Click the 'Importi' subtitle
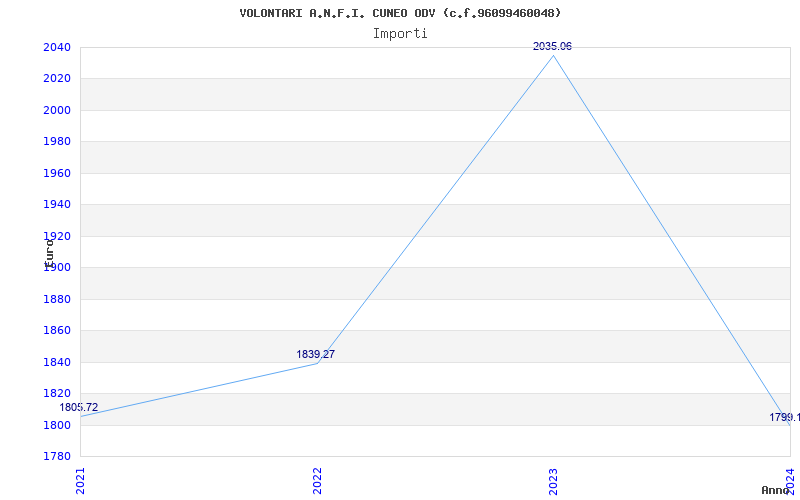The height and width of the screenshot is (500, 800). (x=400, y=34)
